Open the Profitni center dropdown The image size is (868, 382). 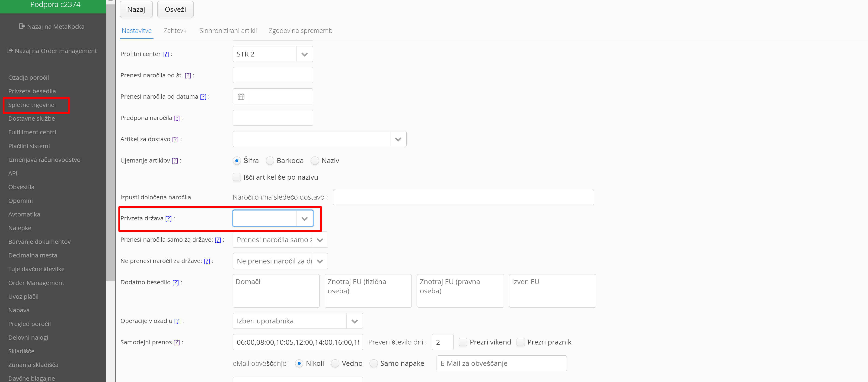tap(305, 55)
